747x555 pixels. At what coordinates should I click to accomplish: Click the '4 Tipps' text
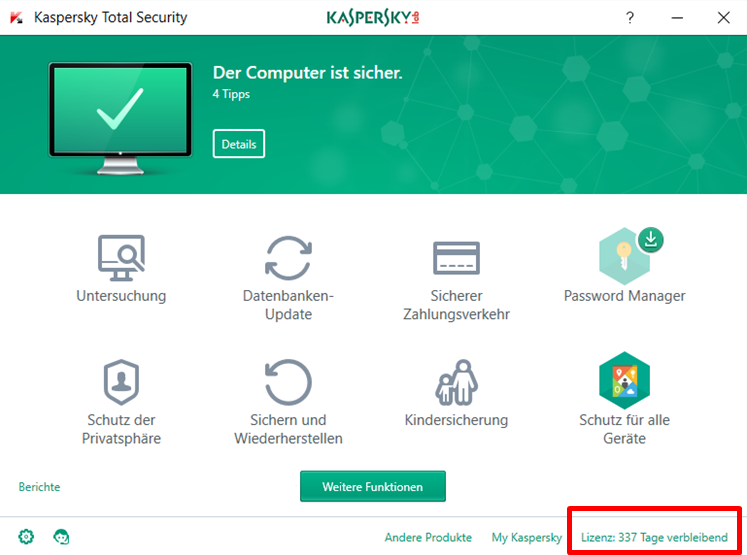tap(231, 94)
